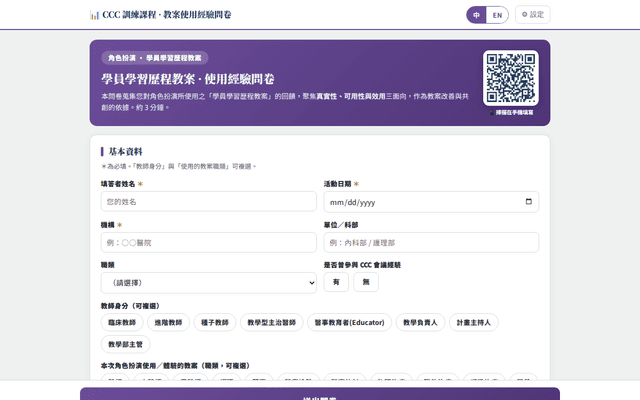The width and height of the screenshot is (640, 400).
Task: Open the calendar picker icon in date field
Action: [529, 202]
